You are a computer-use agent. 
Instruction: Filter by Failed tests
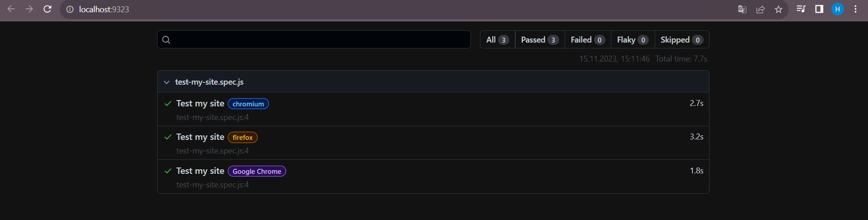[x=588, y=40]
